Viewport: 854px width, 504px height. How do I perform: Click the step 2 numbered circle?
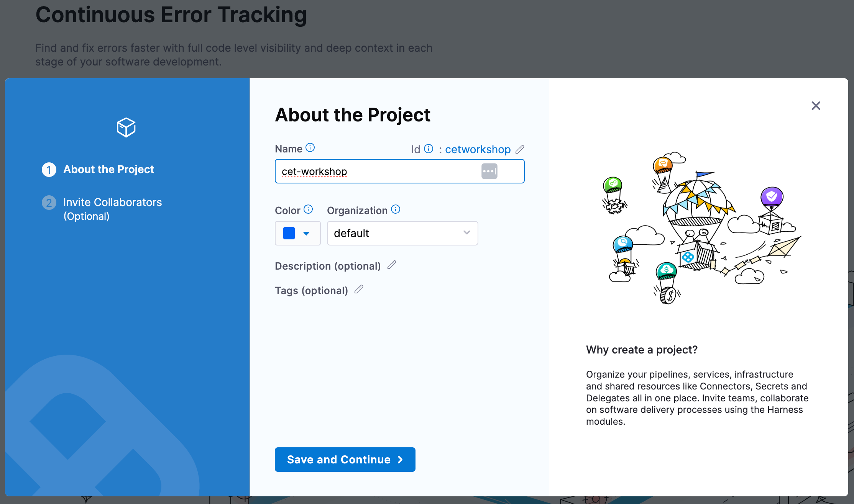pos(49,203)
